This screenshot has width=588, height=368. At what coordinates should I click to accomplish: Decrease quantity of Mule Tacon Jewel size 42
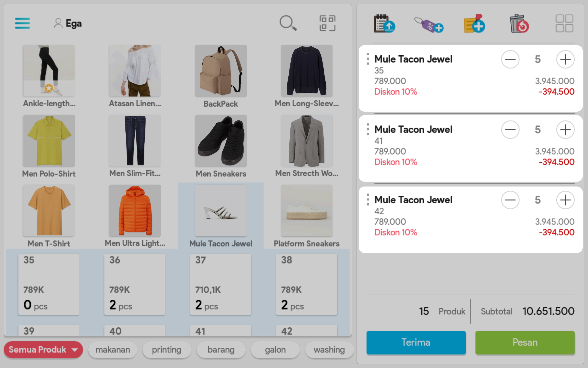510,200
